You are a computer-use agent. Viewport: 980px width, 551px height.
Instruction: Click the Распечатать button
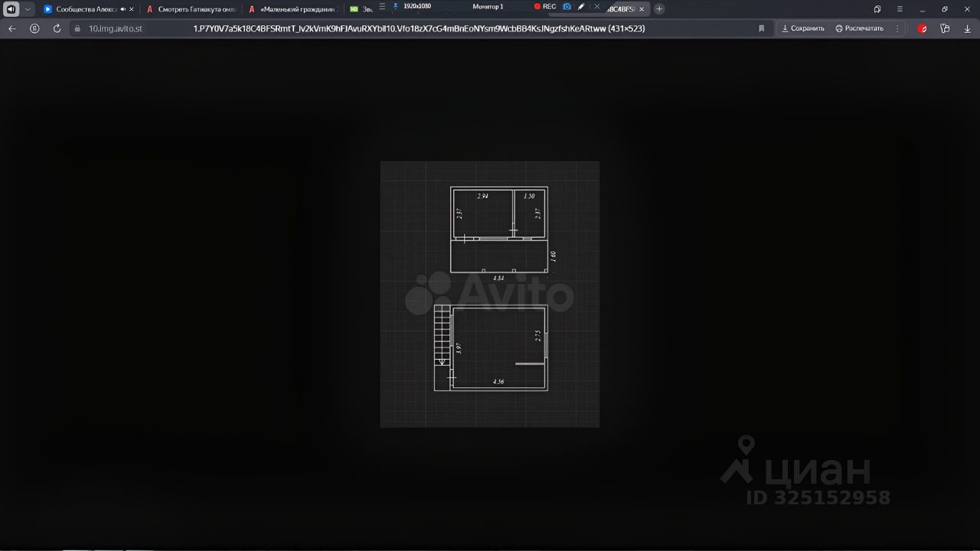[859, 28]
